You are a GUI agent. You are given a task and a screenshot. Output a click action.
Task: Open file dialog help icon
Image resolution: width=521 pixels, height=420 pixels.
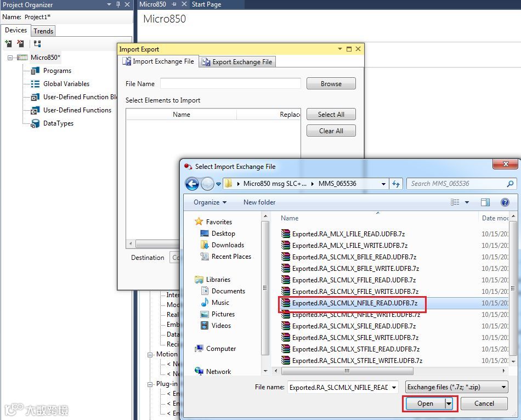point(505,202)
